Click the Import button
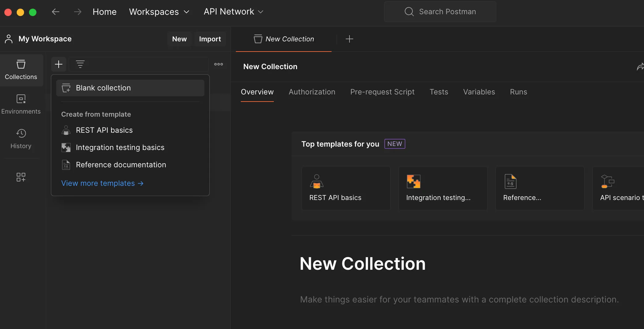This screenshot has height=329, width=644. coord(210,39)
